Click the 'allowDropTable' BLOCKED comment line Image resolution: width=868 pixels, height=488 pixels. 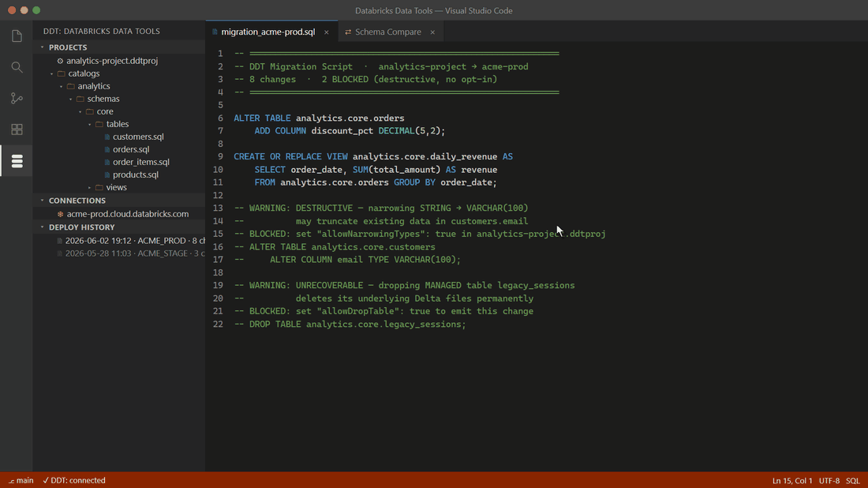383,311
